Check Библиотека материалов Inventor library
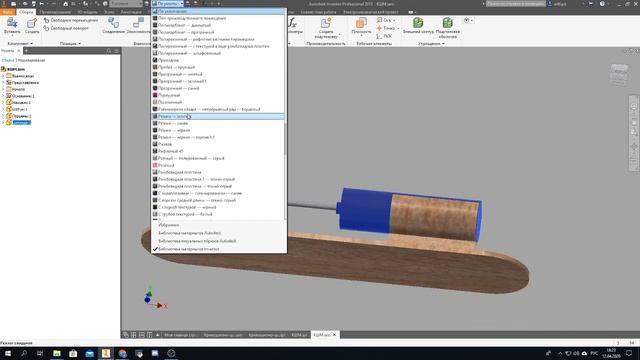The height and width of the screenshot is (360, 640). 189,249
